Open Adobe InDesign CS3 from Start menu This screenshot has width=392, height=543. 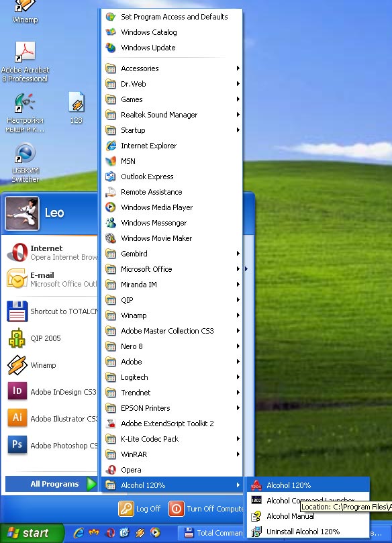pos(52,392)
